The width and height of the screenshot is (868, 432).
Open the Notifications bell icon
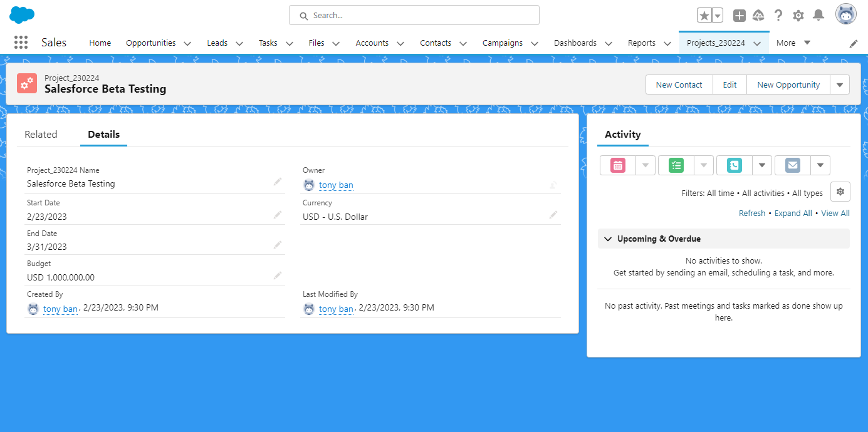click(x=818, y=15)
